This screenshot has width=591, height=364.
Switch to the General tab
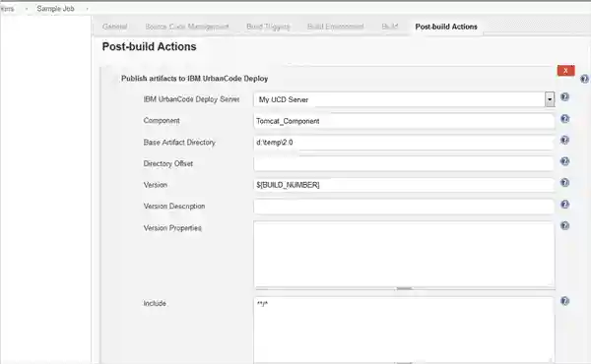pyautogui.click(x=114, y=27)
